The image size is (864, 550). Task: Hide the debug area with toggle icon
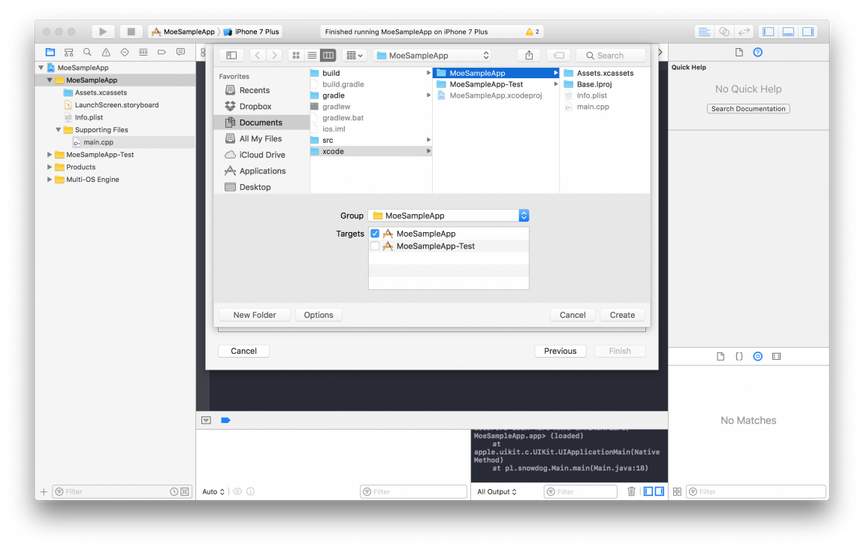[206, 420]
